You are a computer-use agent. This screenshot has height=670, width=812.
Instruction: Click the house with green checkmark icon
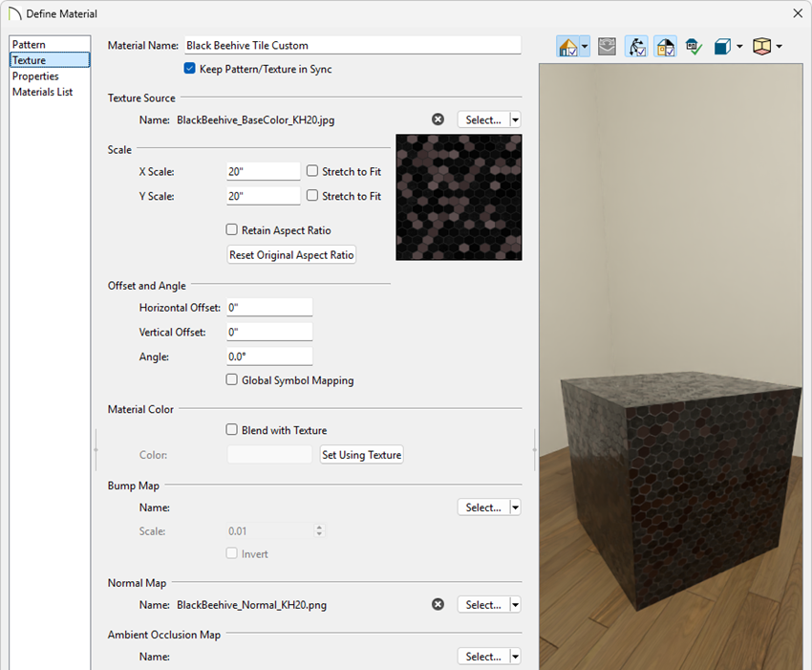pyautogui.click(x=694, y=46)
